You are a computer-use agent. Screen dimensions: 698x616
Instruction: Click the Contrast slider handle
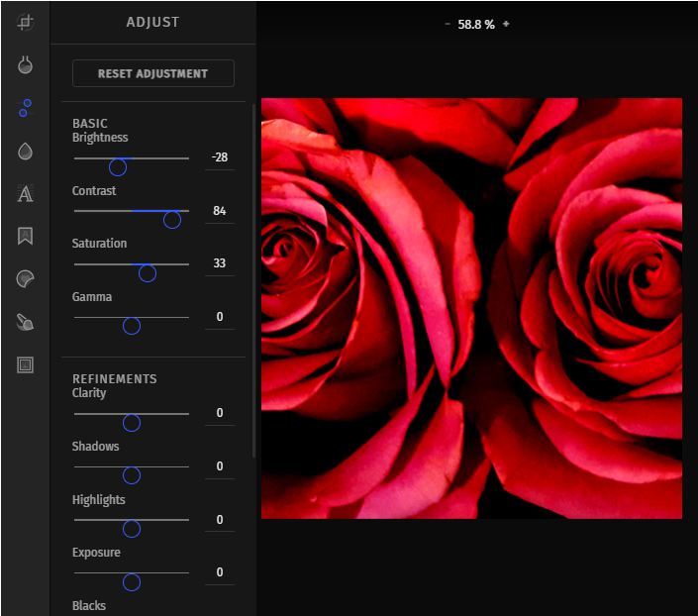[172, 220]
